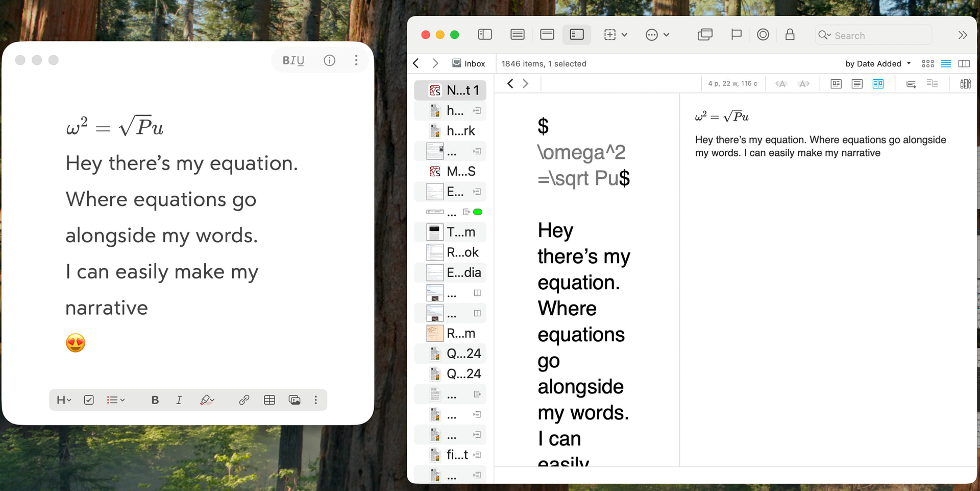Open the note info panel

(x=330, y=60)
